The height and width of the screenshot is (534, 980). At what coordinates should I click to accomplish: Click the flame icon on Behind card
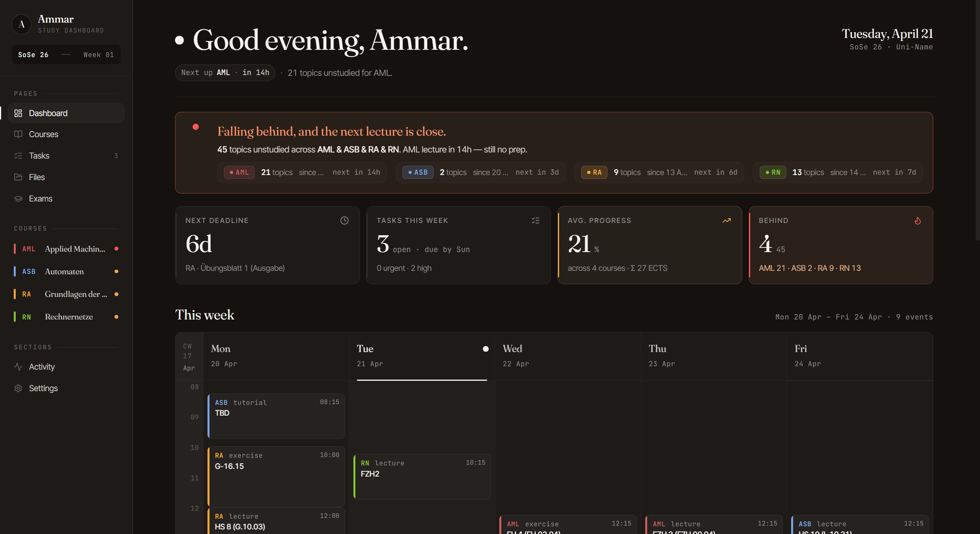coord(918,221)
